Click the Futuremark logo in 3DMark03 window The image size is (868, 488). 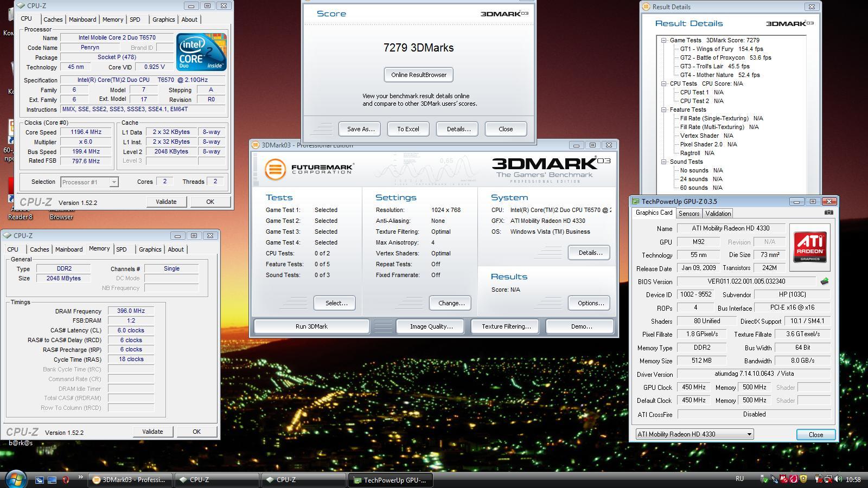coord(309,169)
